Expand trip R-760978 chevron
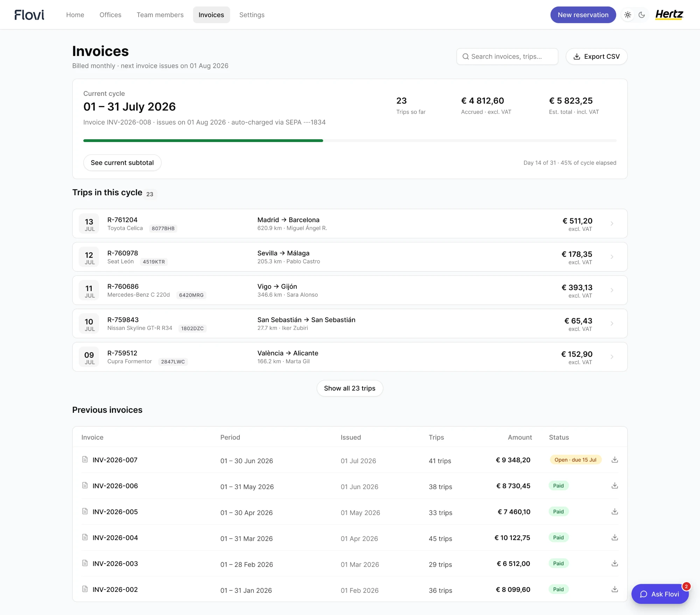The width and height of the screenshot is (700, 615). pos(612,257)
